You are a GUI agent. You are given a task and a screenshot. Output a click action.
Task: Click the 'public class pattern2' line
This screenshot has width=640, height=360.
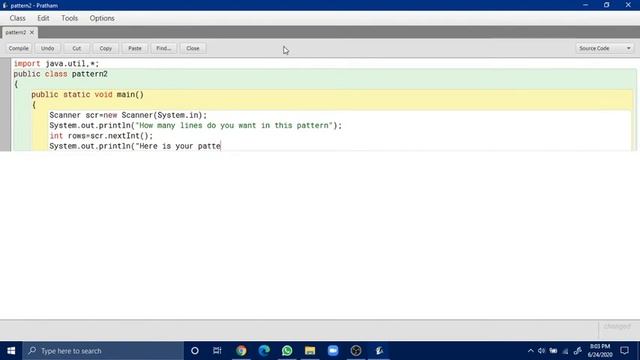(x=60, y=74)
